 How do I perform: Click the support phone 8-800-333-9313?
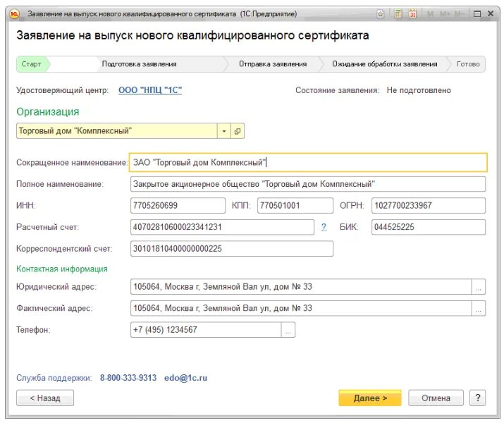pos(128,378)
